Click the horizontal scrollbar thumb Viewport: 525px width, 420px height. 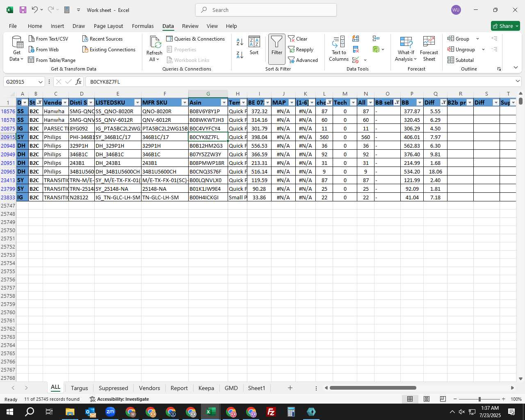click(x=373, y=388)
